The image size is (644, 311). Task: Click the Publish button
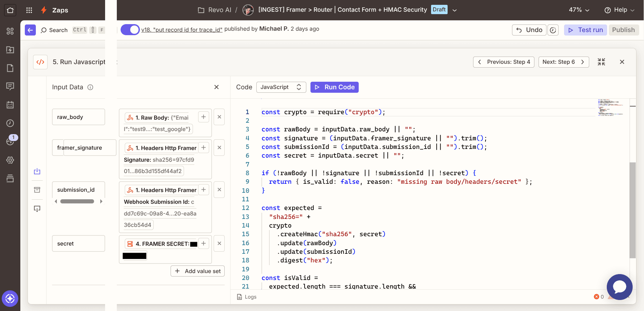[x=624, y=30]
